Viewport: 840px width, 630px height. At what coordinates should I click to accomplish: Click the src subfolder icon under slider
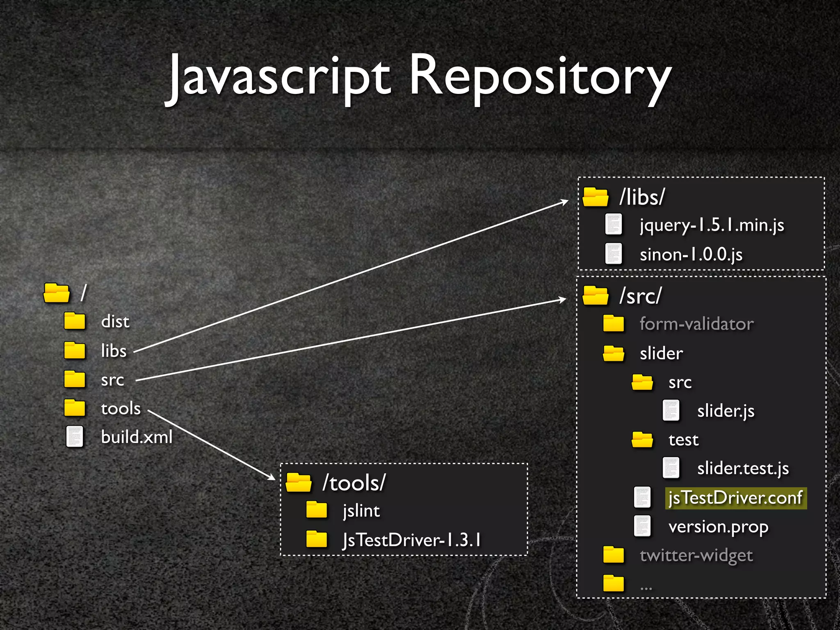[x=642, y=382]
